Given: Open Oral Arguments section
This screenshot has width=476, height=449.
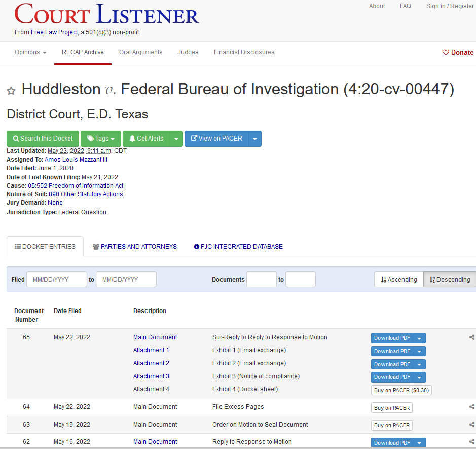Looking at the screenshot, I should 140,52.
